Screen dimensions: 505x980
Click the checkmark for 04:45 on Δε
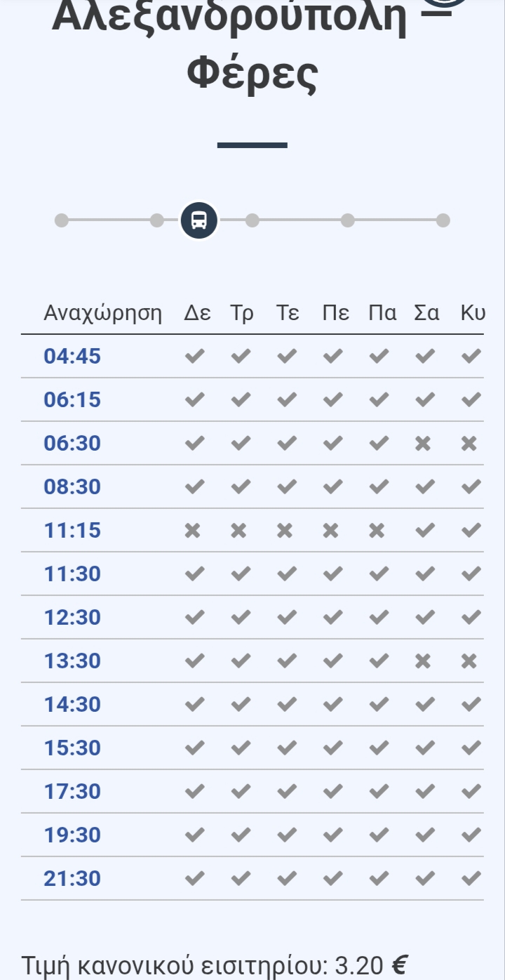(x=194, y=356)
